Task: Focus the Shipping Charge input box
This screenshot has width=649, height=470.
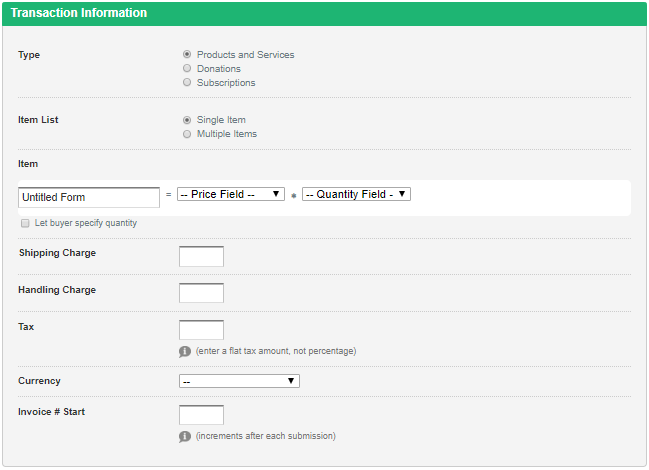Action: [x=201, y=256]
